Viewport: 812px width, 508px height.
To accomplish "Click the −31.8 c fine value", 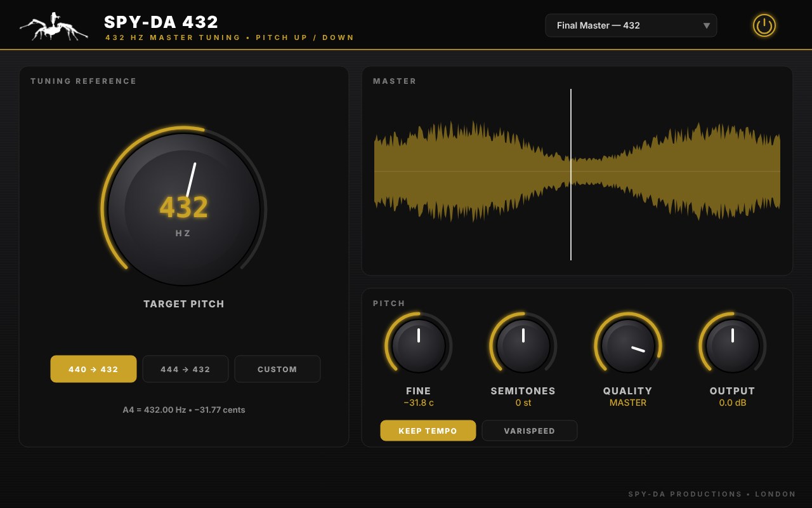I will click(419, 403).
